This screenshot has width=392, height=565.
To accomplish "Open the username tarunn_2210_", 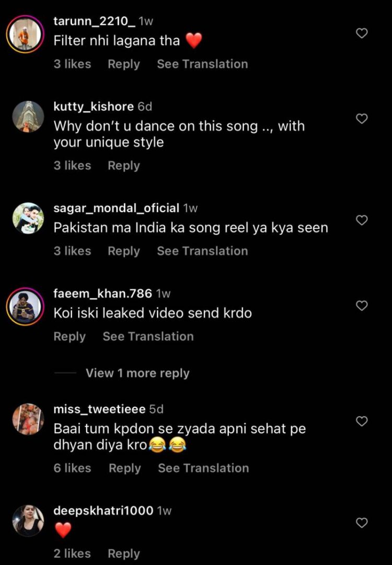I will click(93, 21).
